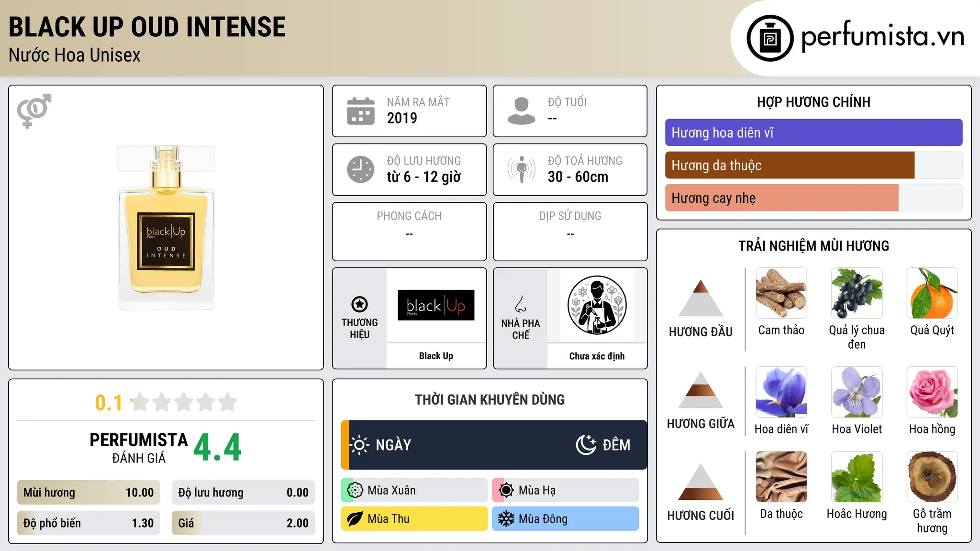Click the unisex gender symbol icon
Viewport: 980px width, 551px height.
tap(34, 111)
